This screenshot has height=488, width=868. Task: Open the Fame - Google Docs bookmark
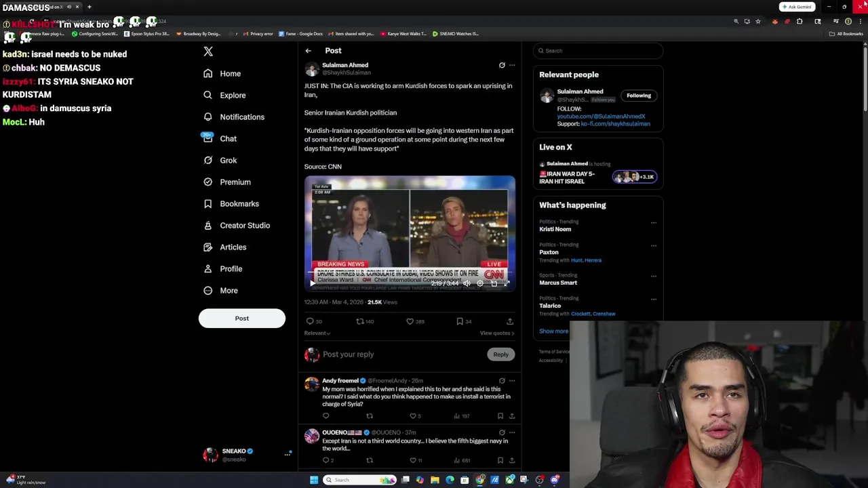pos(300,33)
